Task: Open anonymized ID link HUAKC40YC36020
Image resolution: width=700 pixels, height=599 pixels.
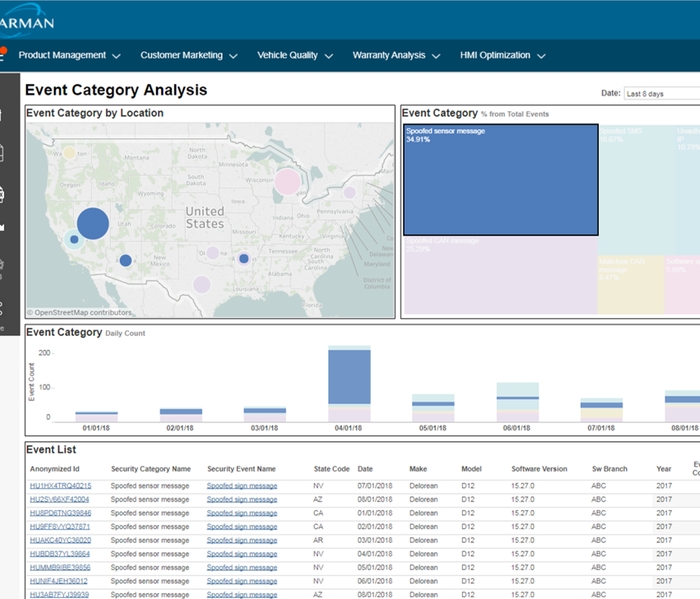Action: (60, 540)
